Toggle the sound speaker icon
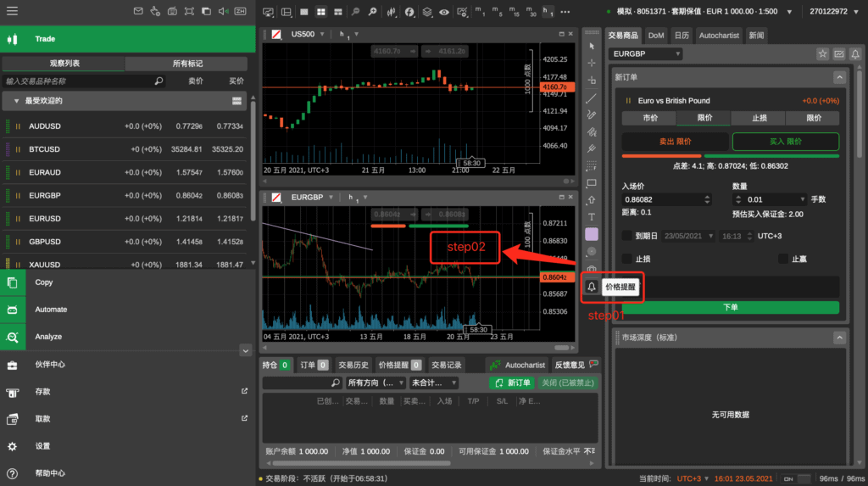 (223, 11)
